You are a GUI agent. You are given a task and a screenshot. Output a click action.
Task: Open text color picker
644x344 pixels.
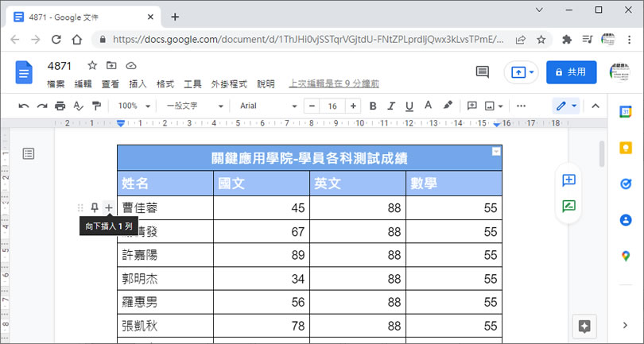click(428, 106)
